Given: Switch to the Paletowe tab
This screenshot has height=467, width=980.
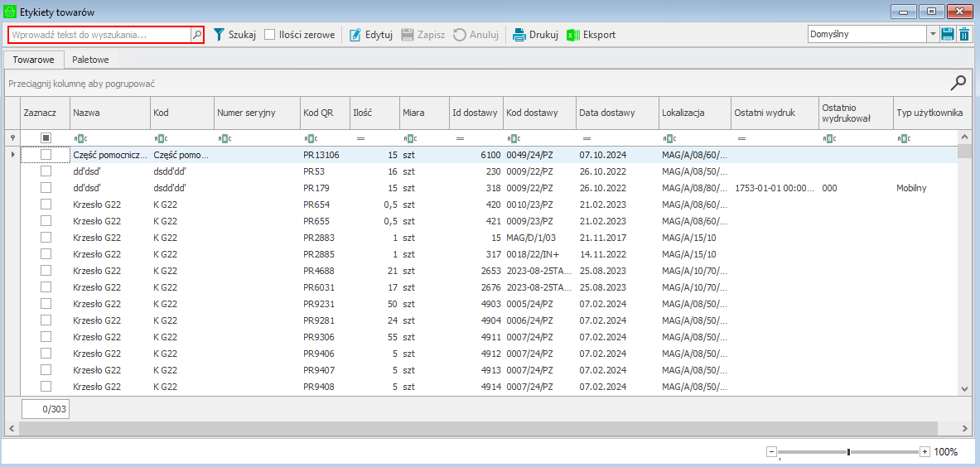Looking at the screenshot, I should pyautogui.click(x=90, y=60).
